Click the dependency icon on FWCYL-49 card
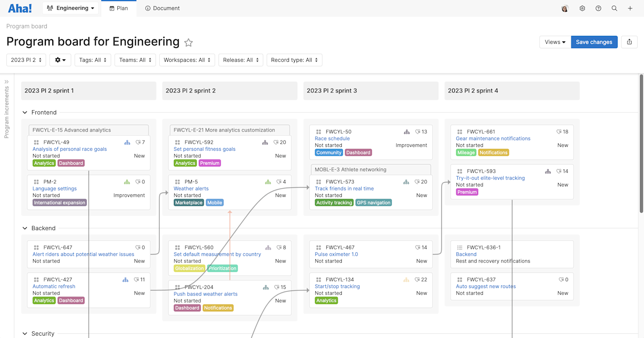The height and width of the screenshot is (338, 644). [127, 142]
